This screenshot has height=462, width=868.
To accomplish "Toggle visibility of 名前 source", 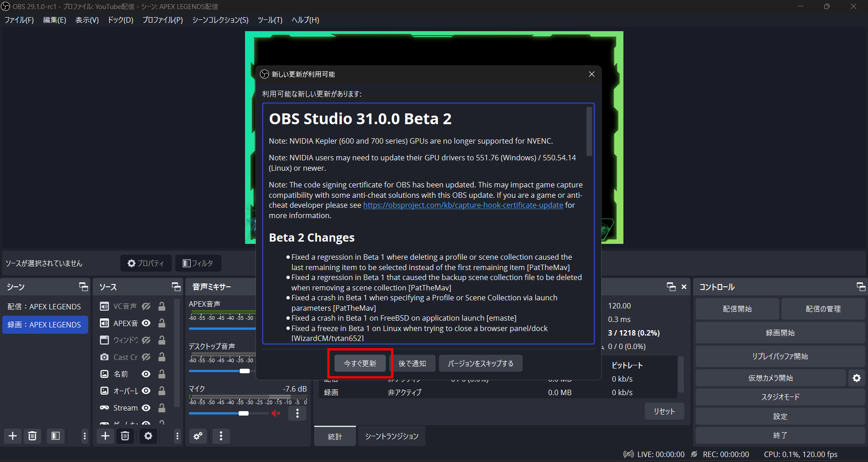I will tap(146, 374).
